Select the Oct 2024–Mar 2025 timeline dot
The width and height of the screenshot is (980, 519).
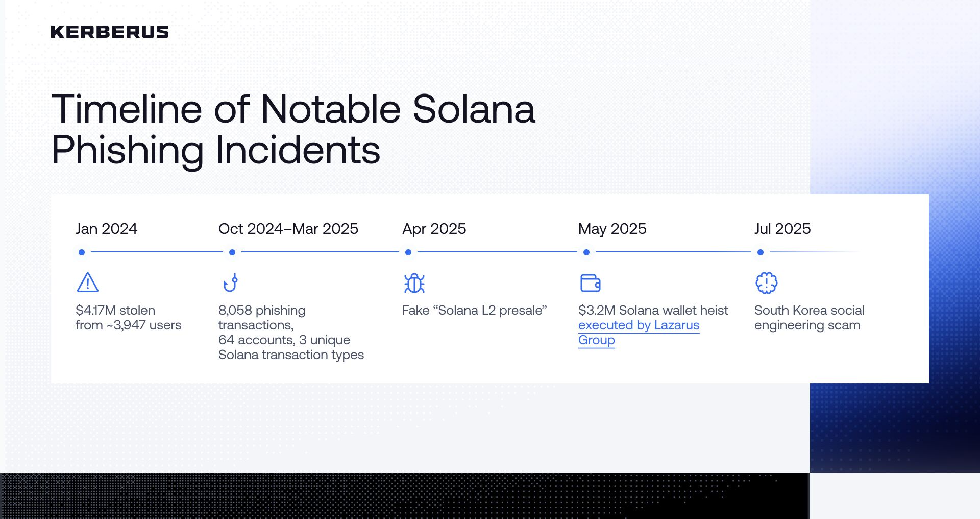pyautogui.click(x=232, y=252)
